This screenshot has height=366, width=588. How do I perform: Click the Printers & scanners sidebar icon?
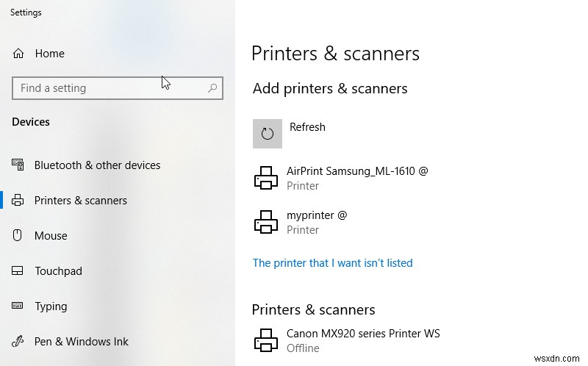(18, 201)
